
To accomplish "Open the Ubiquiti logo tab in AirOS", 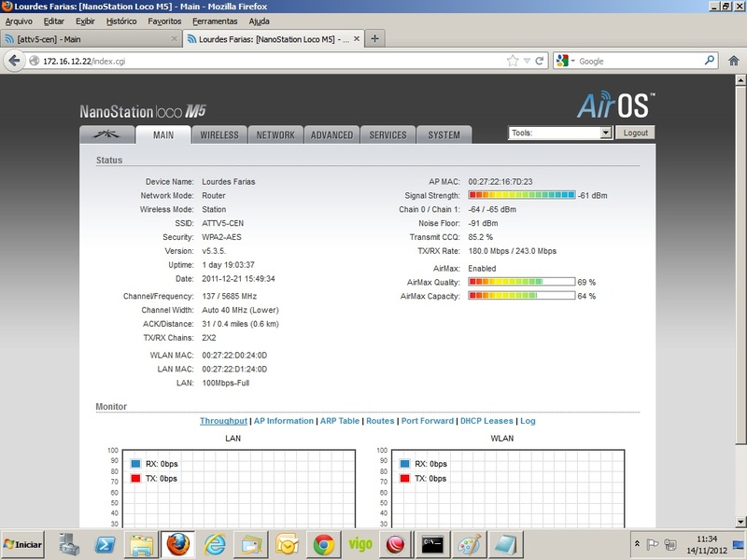I will (106, 134).
